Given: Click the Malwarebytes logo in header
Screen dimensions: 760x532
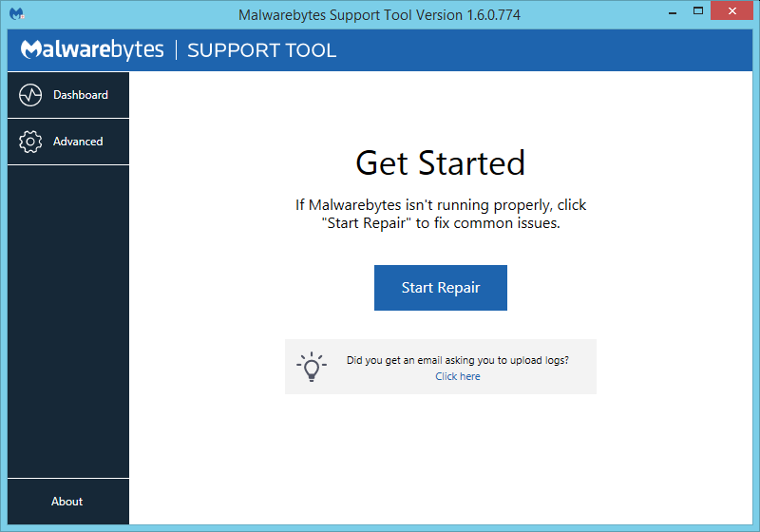Looking at the screenshot, I should click(92, 50).
